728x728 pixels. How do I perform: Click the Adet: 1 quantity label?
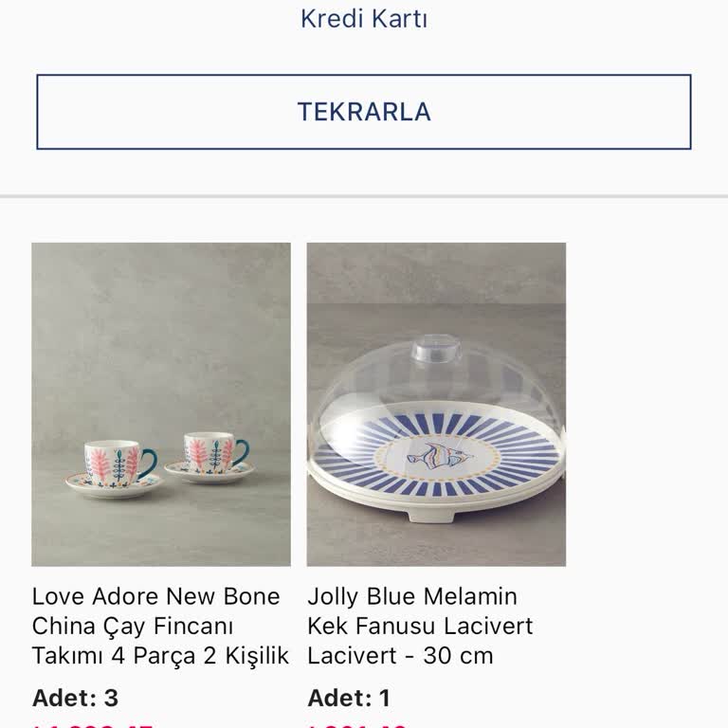coord(349,698)
